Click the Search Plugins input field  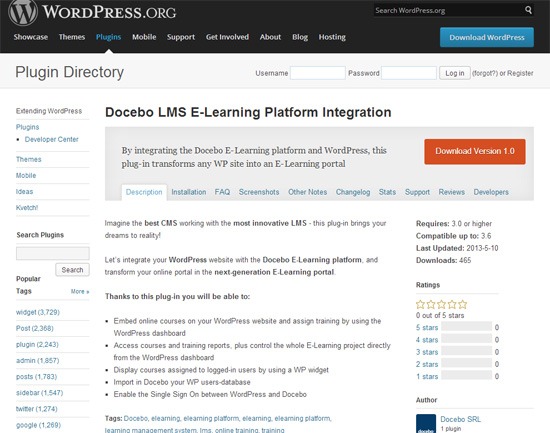coord(53,253)
